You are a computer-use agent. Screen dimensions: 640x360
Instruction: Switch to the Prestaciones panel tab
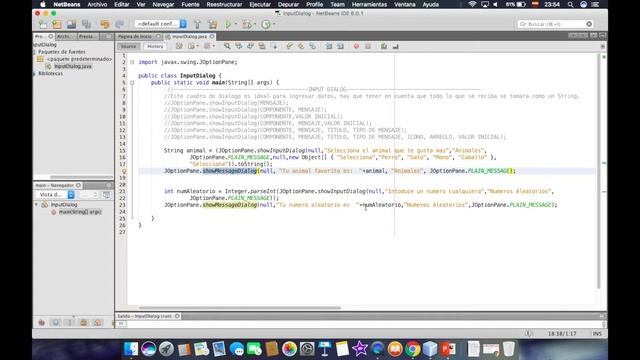(x=87, y=37)
